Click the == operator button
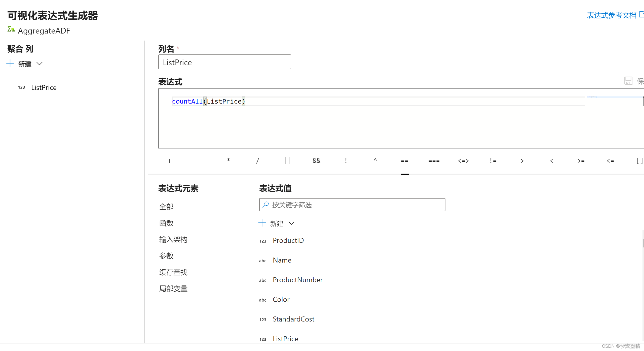This screenshot has height=351, width=644. click(x=404, y=161)
